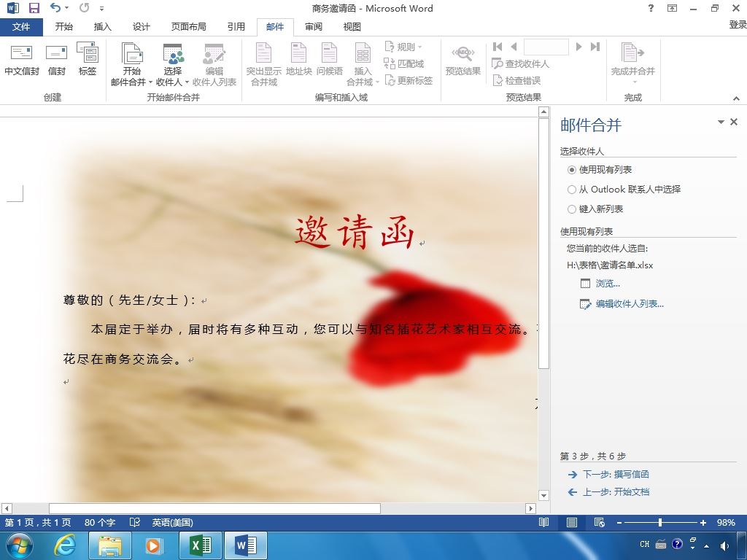Click the Redo icon
The height and width of the screenshot is (560, 747).
click(x=85, y=7)
